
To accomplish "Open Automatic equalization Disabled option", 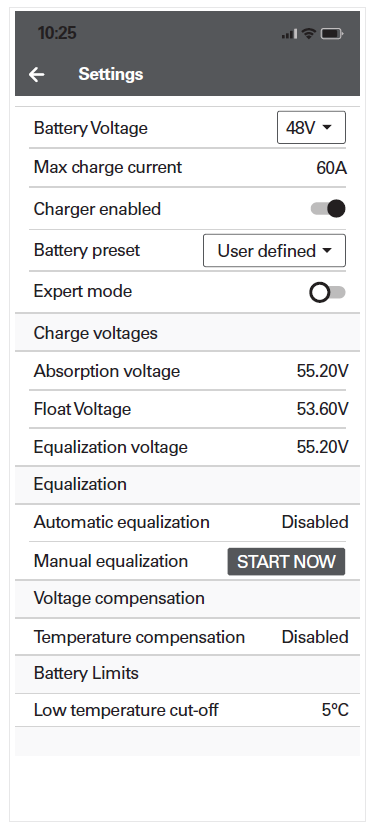I will pos(187,523).
